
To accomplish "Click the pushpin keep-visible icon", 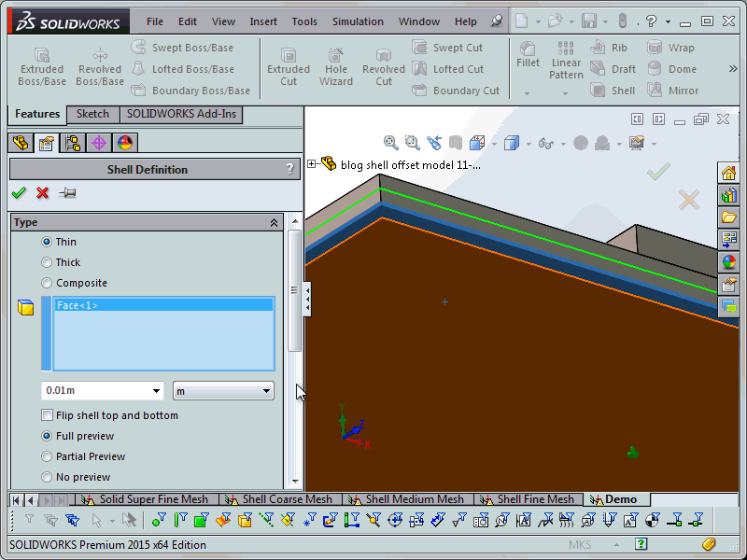I will (66, 192).
